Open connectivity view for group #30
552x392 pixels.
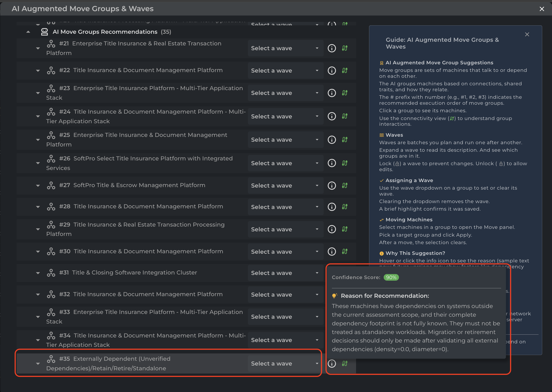pyautogui.click(x=344, y=251)
